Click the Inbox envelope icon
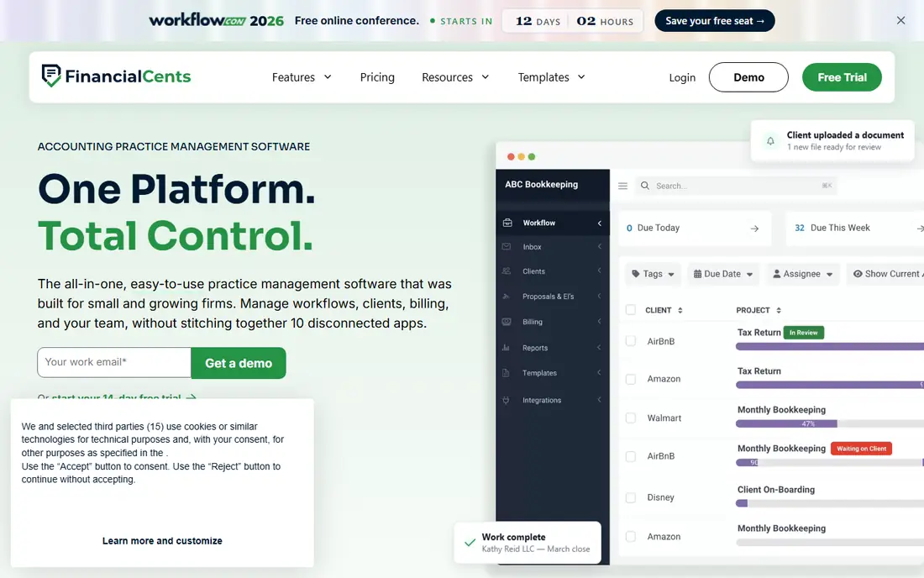 (x=507, y=246)
